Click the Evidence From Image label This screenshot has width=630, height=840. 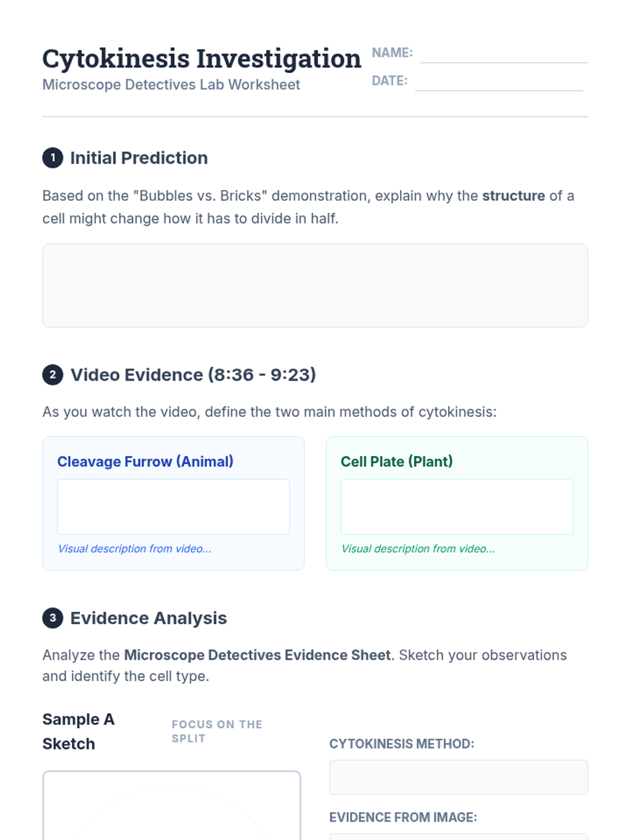click(x=403, y=817)
